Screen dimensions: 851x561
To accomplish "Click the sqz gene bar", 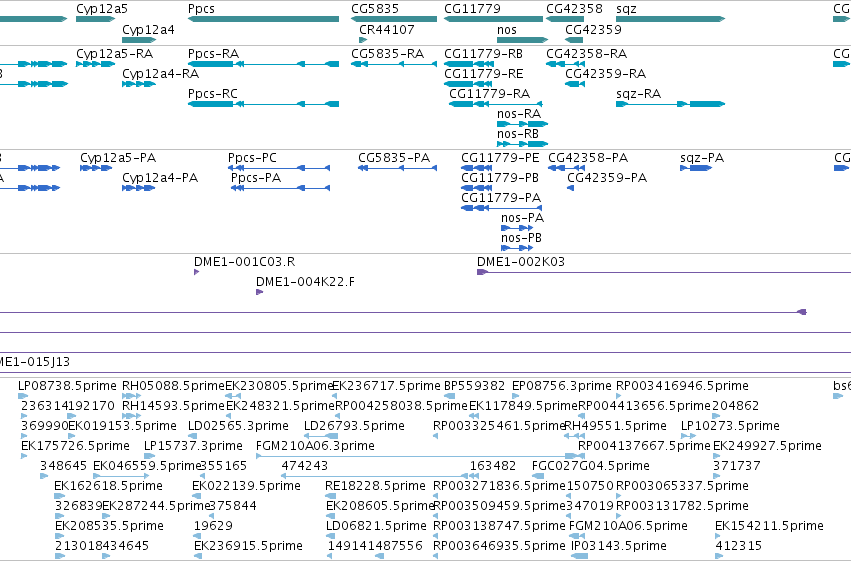I will tap(670, 19).
